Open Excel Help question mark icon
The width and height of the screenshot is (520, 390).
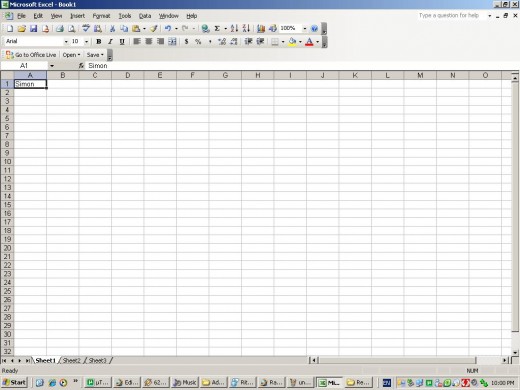click(314, 29)
